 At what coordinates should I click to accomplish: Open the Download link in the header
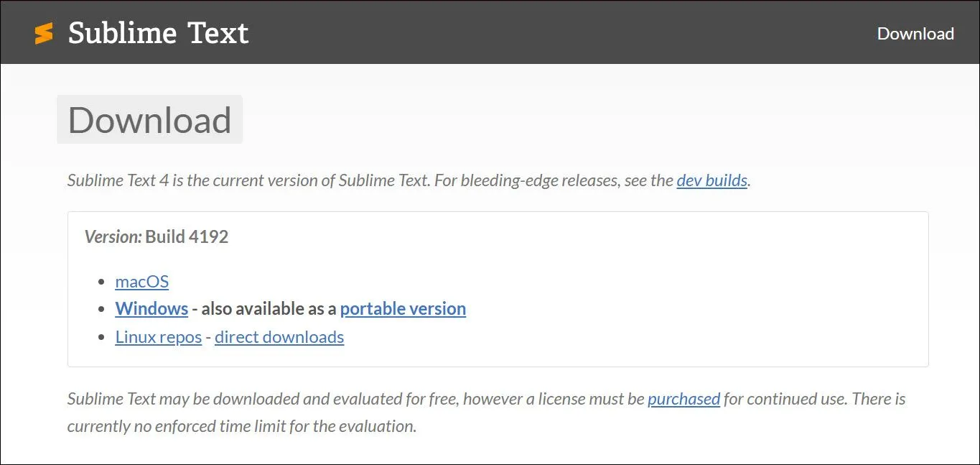(915, 34)
